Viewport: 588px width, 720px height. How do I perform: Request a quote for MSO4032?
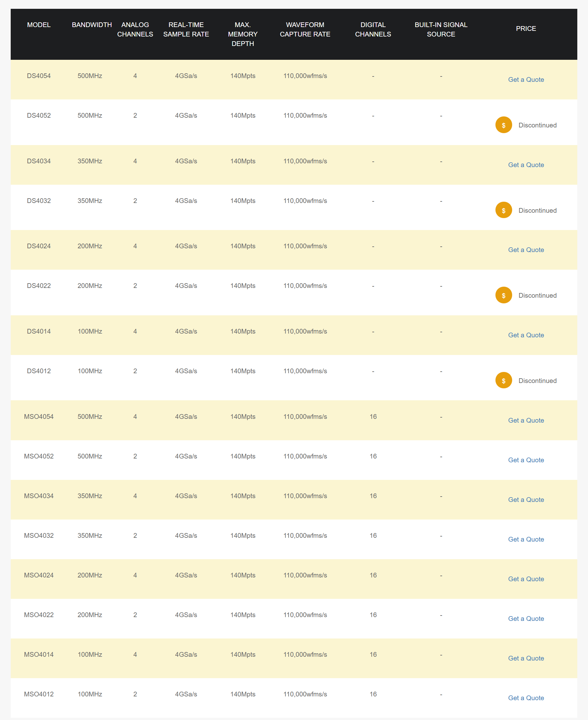click(x=526, y=539)
